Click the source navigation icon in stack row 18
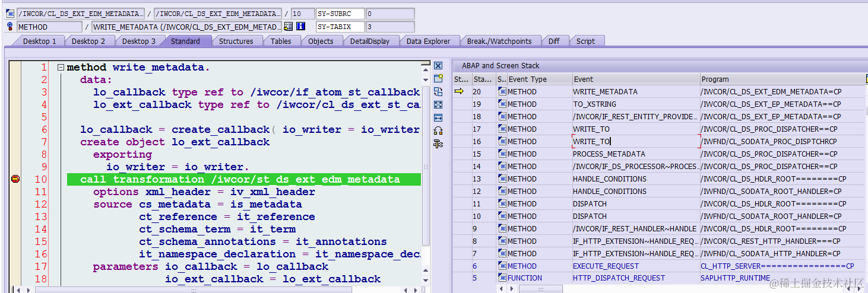This screenshot has width=868, height=293. click(502, 116)
